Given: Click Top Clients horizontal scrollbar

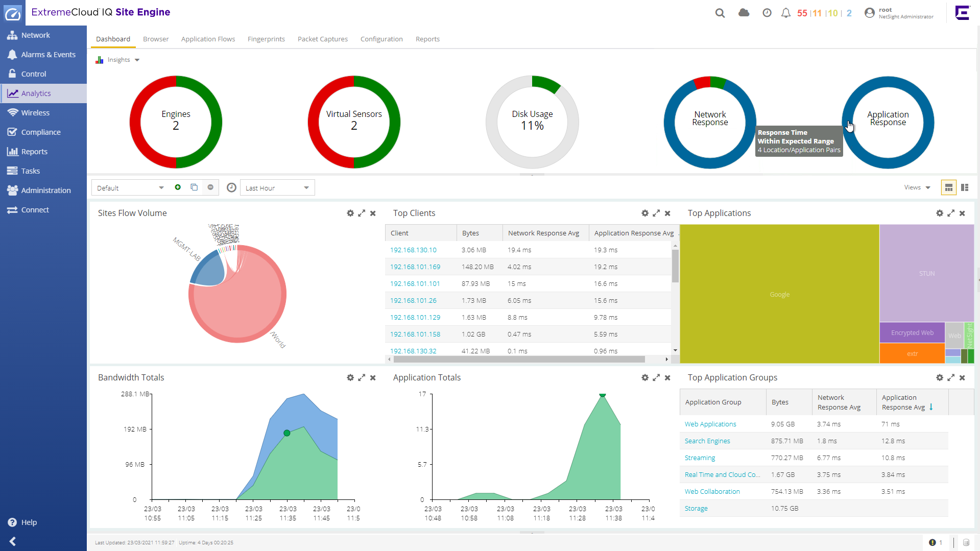Looking at the screenshot, I should click(x=519, y=359).
